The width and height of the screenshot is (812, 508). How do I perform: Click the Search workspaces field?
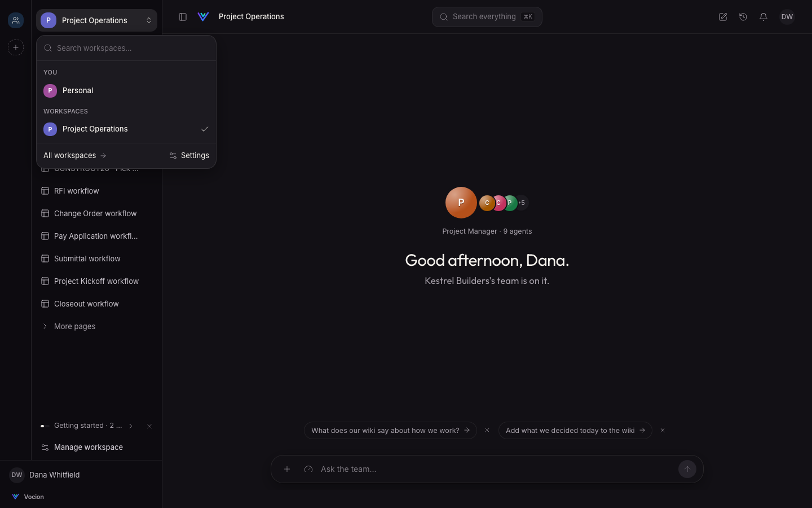coord(126,48)
